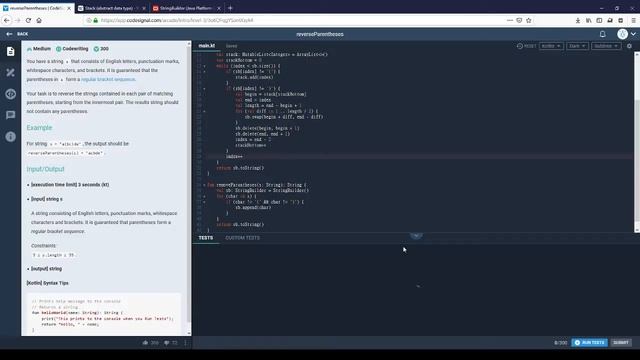Select the CUSTOM TESTS tab
640x360 pixels.
click(x=242, y=238)
